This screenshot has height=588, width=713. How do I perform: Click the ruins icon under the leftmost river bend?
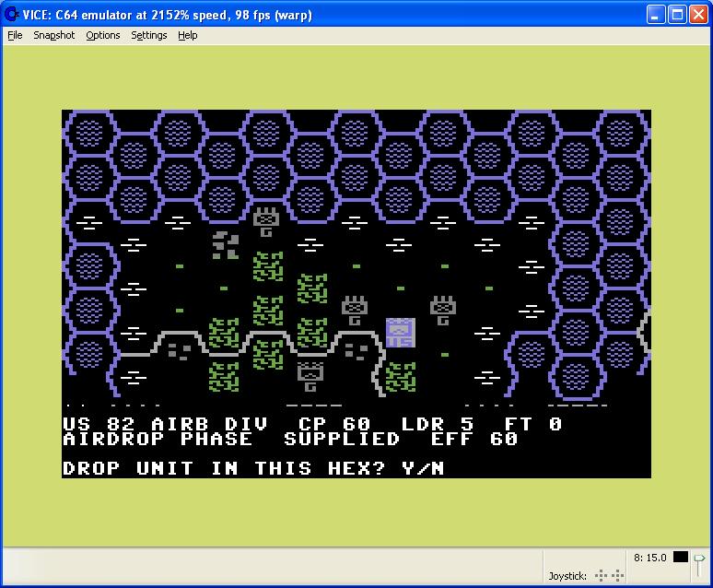tap(180, 351)
